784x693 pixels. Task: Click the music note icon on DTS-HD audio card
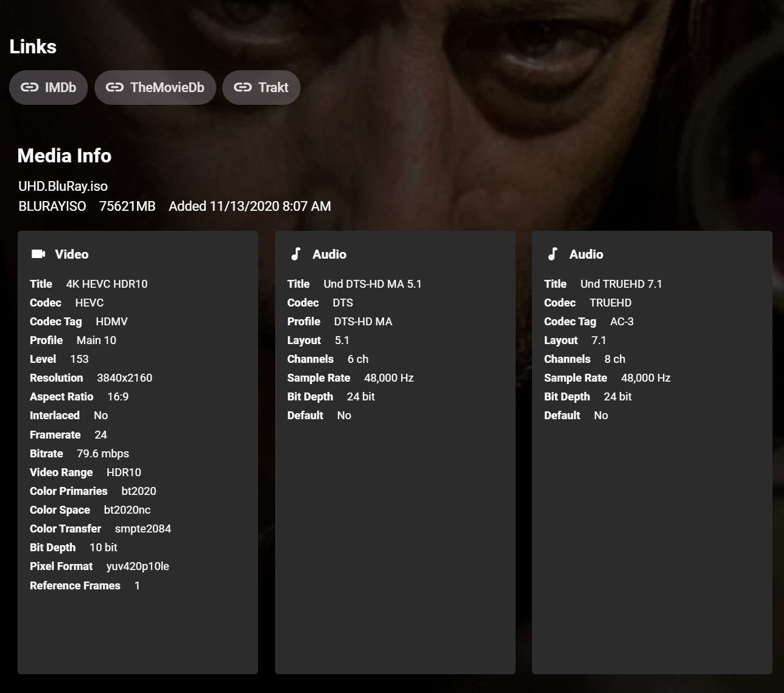tap(296, 254)
